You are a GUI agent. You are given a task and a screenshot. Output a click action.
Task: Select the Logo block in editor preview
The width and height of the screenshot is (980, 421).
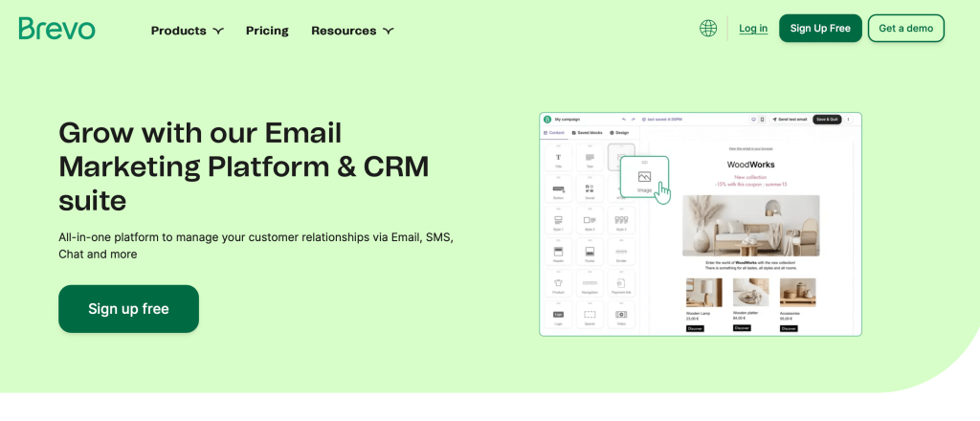click(558, 315)
